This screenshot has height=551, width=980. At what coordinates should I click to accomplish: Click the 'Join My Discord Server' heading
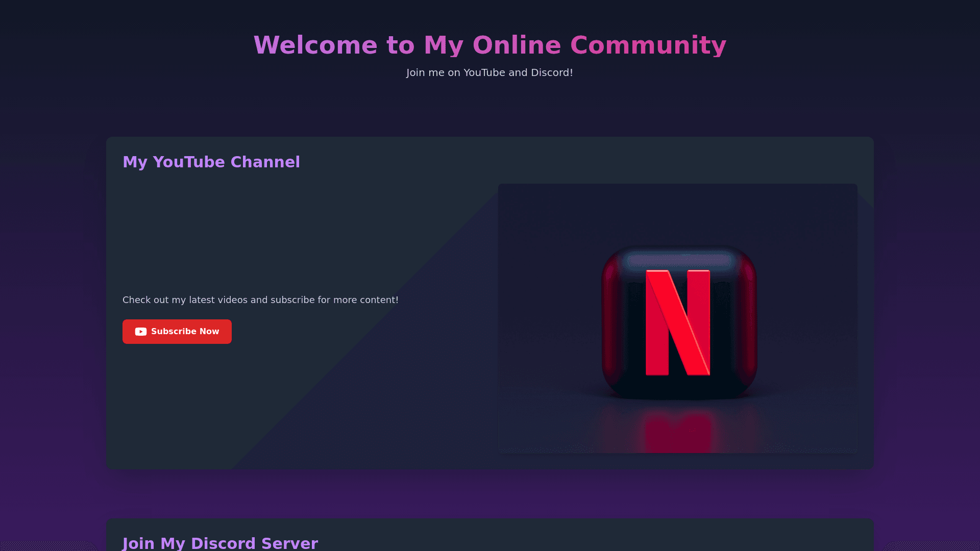tap(220, 543)
